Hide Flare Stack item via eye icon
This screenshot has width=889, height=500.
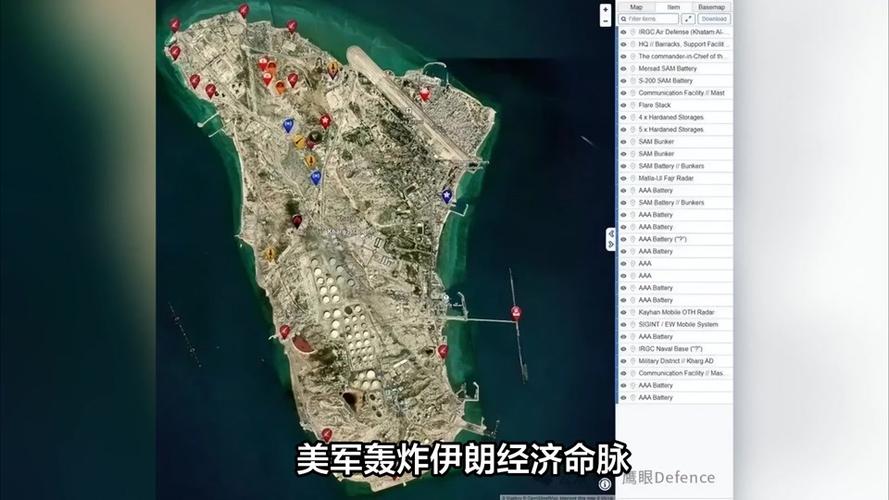click(624, 105)
